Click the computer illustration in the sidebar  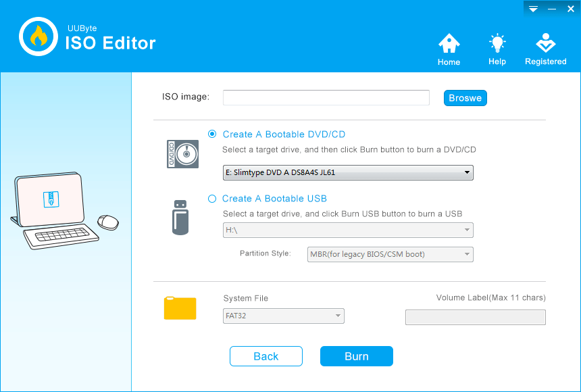64,211
